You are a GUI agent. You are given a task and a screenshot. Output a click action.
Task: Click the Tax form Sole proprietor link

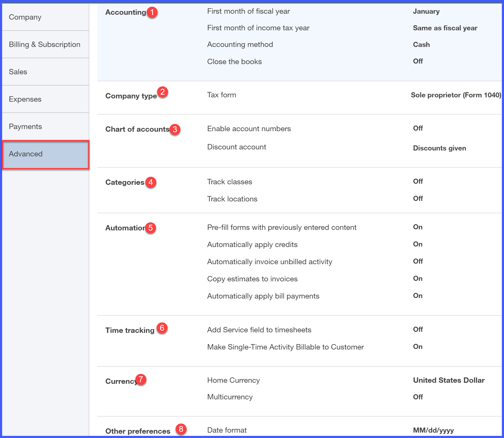pos(455,95)
